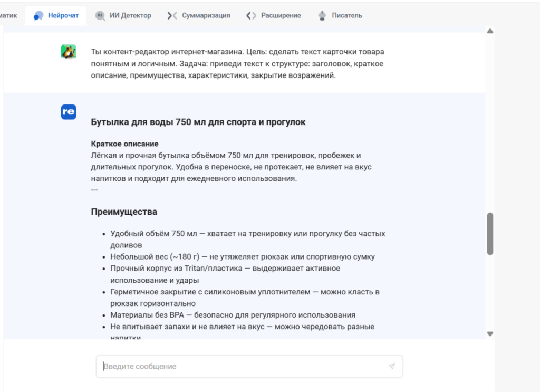Click the "Преимущества" heading
The width and height of the screenshot is (540, 392).
click(x=124, y=212)
